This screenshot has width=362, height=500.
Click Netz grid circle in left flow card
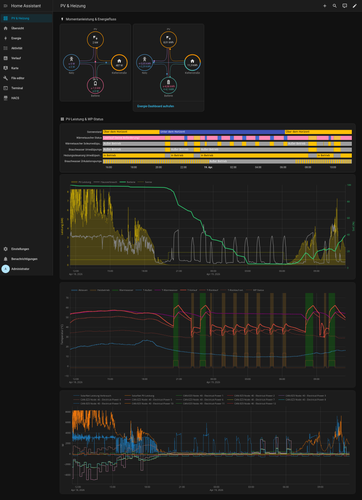pos(71,62)
